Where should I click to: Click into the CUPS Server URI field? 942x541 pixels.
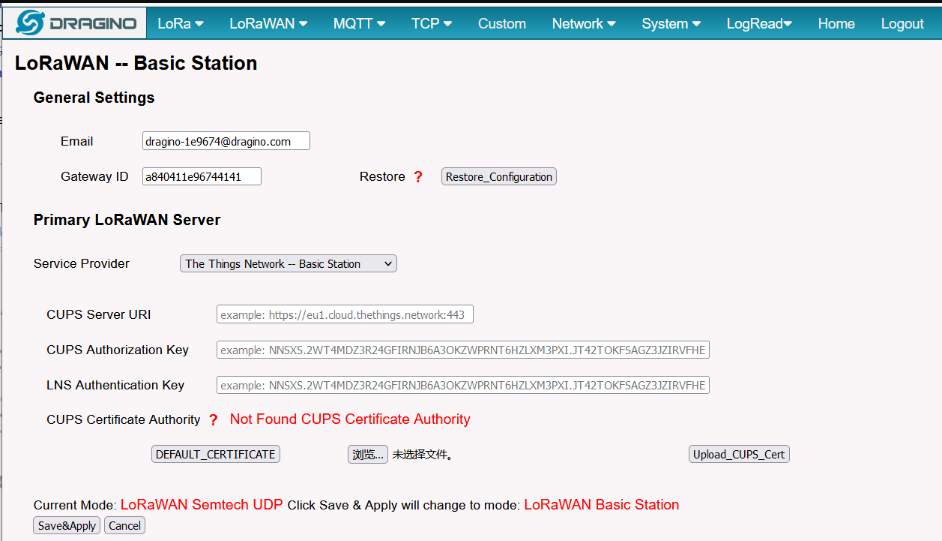pyautogui.click(x=345, y=315)
